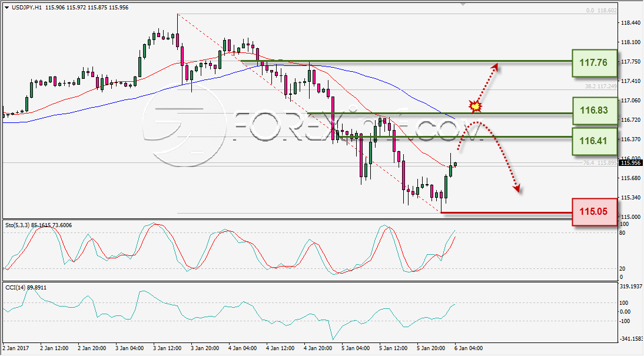Click CCI scale maximum 319.1937
The width and height of the screenshot is (644, 356).
click(x=630, y=286)
